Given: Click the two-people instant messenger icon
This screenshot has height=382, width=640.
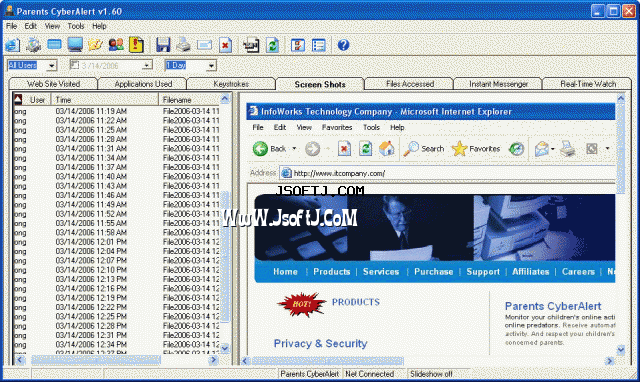Looking at the screenshot, I should coord(116,44).
